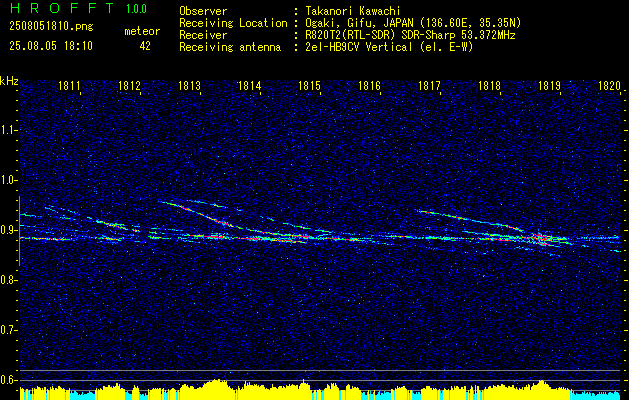Click the meteor label

click(142, 31)
